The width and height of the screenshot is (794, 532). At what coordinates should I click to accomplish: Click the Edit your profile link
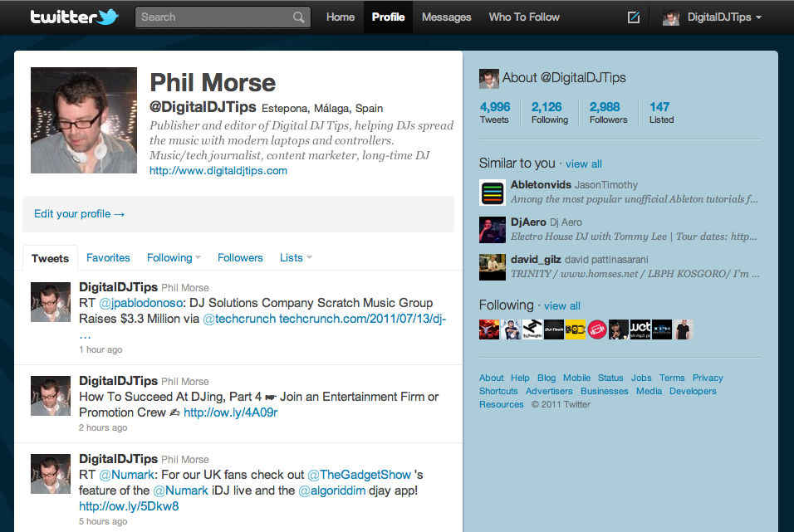click(79, 213)
